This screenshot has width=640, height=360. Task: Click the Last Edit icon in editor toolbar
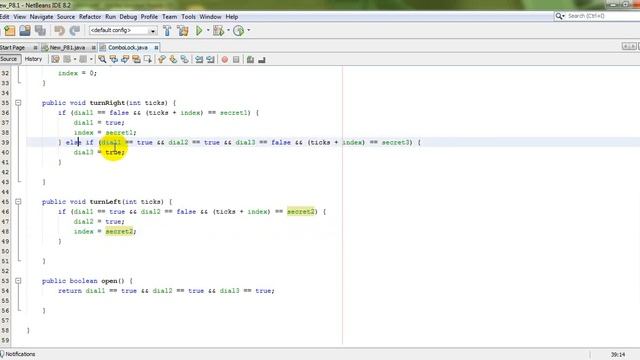tap(55, 60)
